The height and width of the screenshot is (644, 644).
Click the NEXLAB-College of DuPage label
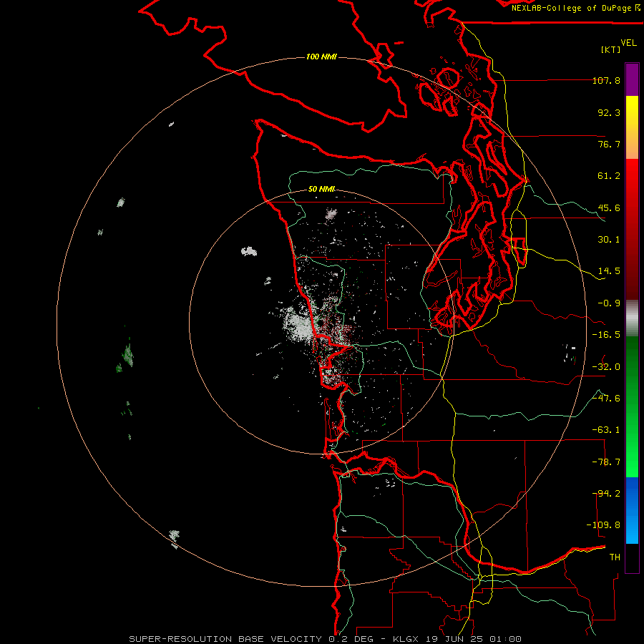576,8
